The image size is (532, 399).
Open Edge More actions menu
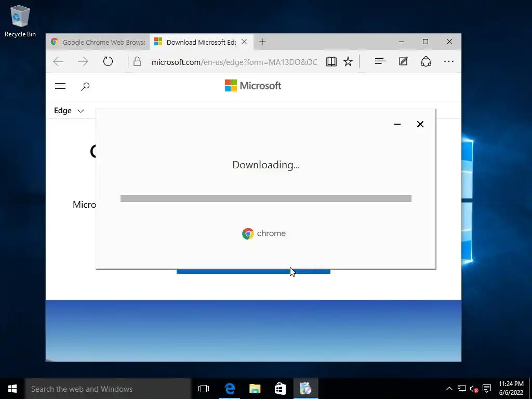448,61
